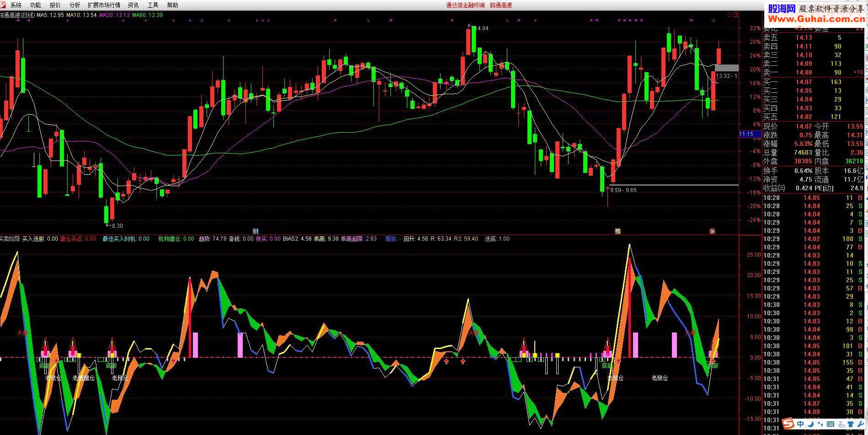The width and height of the screenshot is (868, 435).
Task: Open the 报价 menu
Action: point(55,5)
